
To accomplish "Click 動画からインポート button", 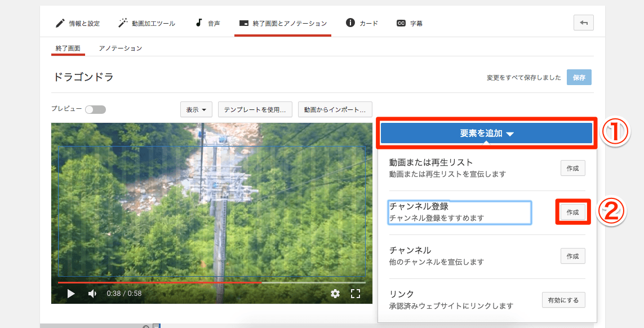I will coord(335,109).
